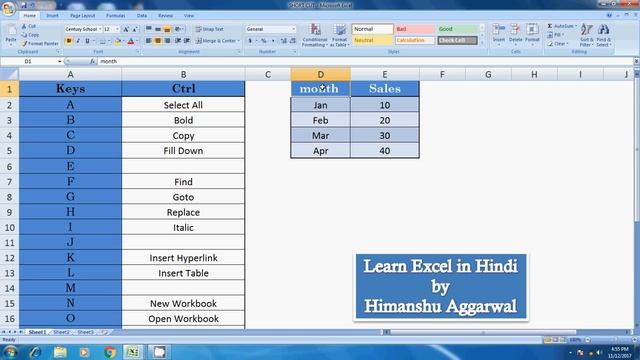The height and width of the screenshot is (360, 640).
Task: Open the View ribbon tab
Action: [x=189, y=16]
